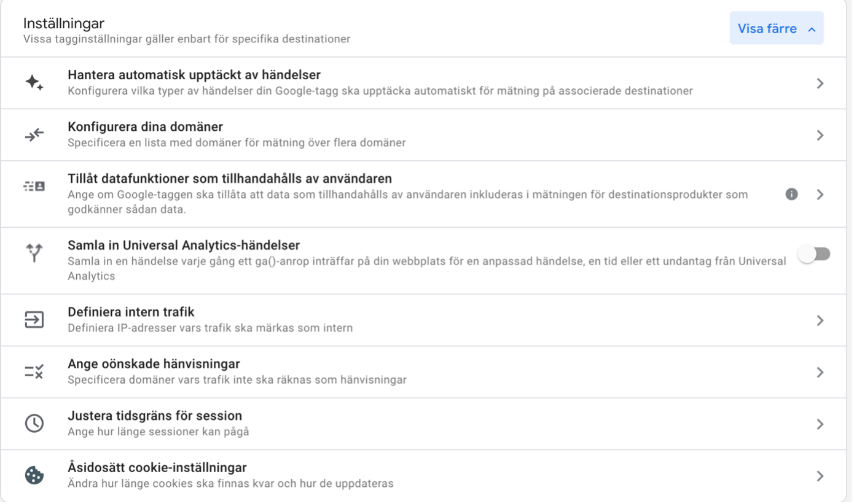Expand Hantera automatisk upptäckt av händelser chevron
Image resolution: width=854 pixels, height=504 pixels.
820,83
